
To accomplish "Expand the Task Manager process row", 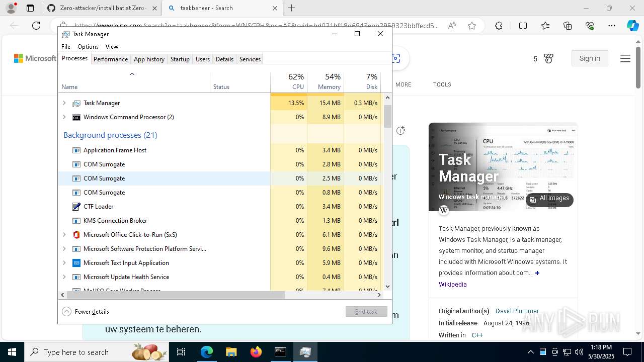I will pos(64,103).
